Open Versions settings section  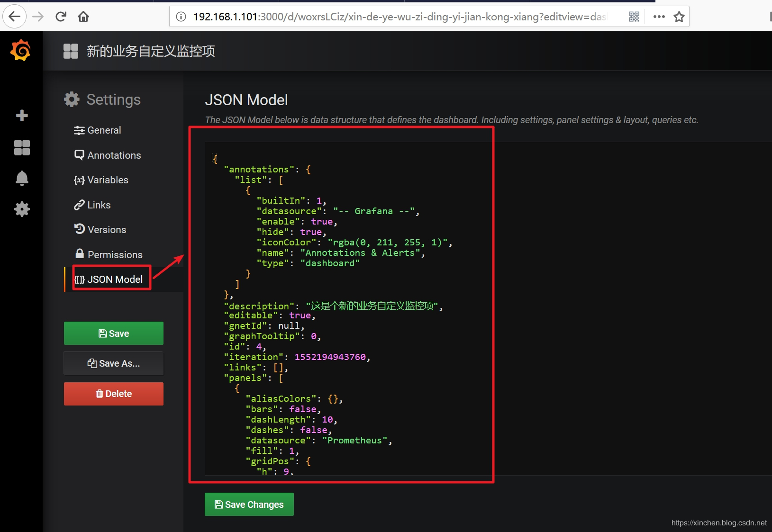tap(100, 230)
